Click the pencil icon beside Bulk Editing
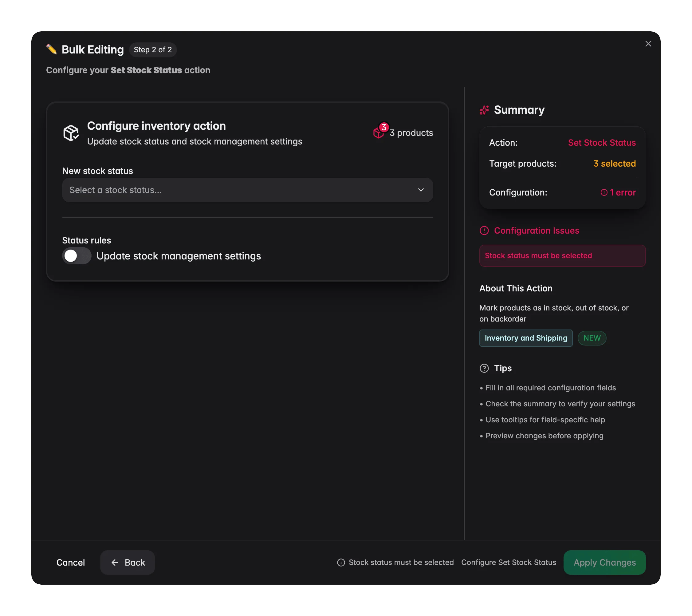Screen dimensions: 692x616 [x=51, y=49]
